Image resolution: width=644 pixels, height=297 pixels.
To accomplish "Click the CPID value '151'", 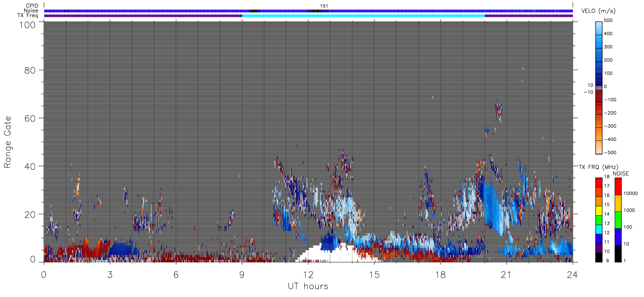I will click(324, 6).
